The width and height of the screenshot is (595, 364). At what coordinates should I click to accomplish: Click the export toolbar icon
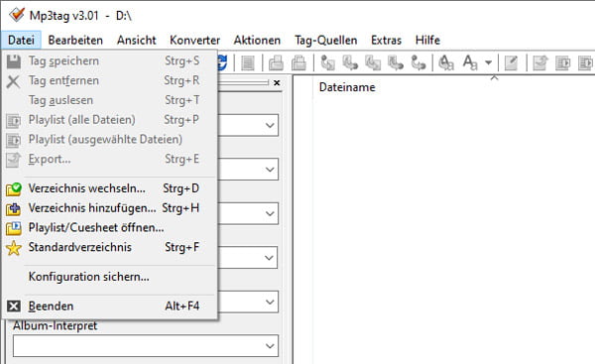click(x=540, y=63)
